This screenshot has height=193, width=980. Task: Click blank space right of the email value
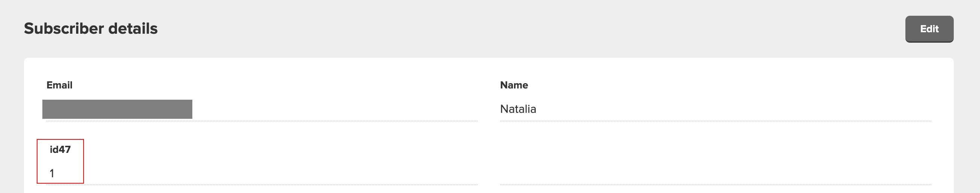coord(335,109)
